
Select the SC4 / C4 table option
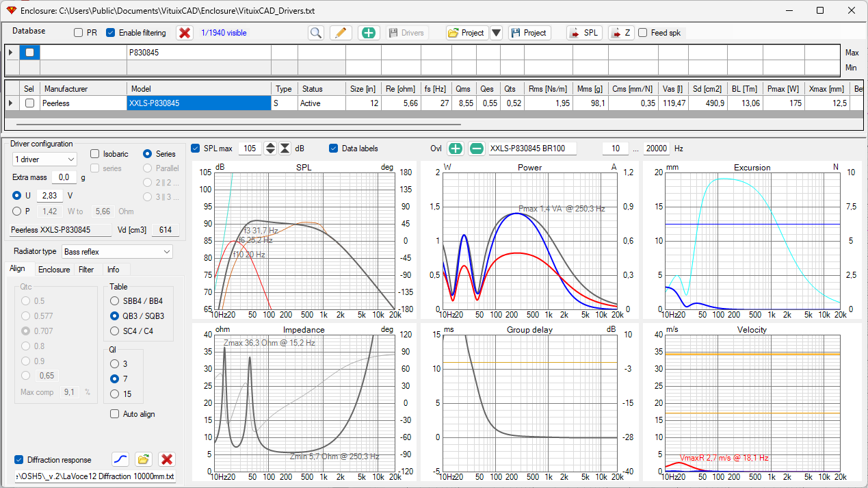click(x=115, y=331)
